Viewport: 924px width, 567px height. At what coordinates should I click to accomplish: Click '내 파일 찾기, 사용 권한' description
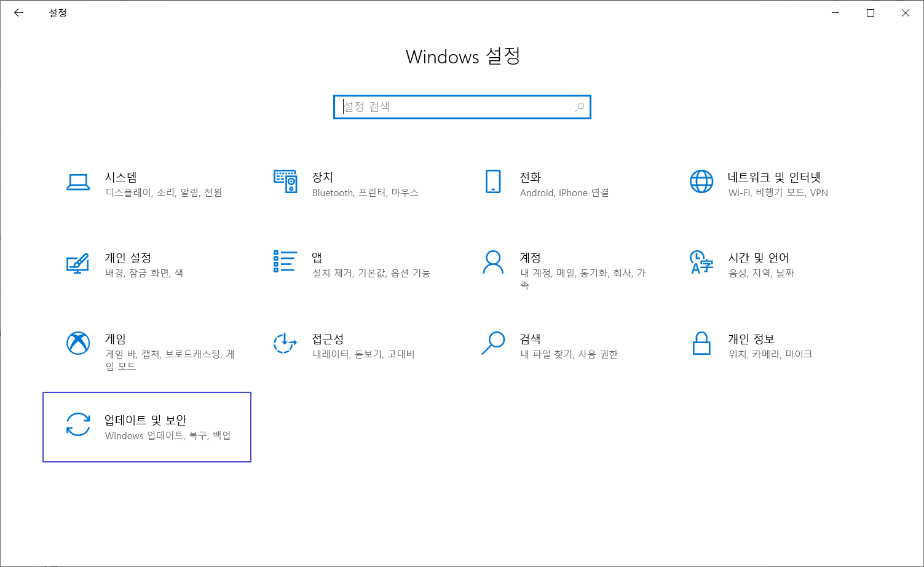click(569, 354)
